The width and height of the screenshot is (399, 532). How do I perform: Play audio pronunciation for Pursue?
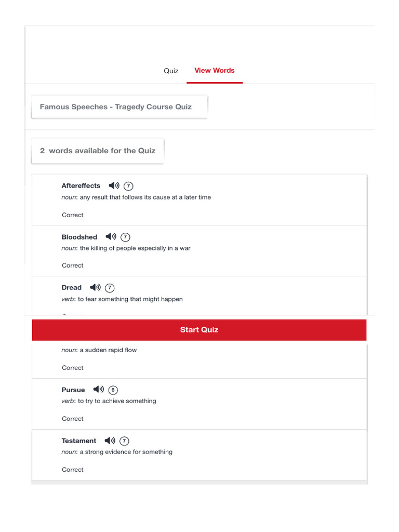coord(98,390)
